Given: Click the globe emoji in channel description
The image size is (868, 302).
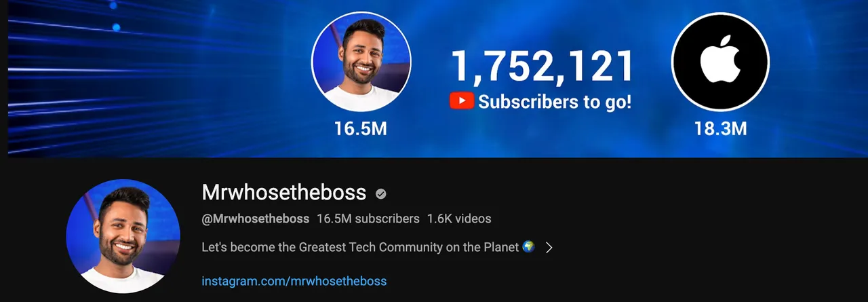Looking at the screenshot, I should 530,247.
